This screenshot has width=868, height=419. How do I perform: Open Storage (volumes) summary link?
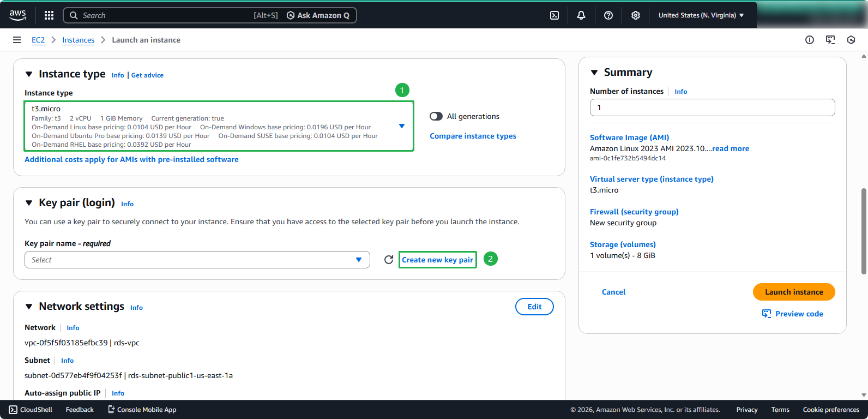(623, 244)
